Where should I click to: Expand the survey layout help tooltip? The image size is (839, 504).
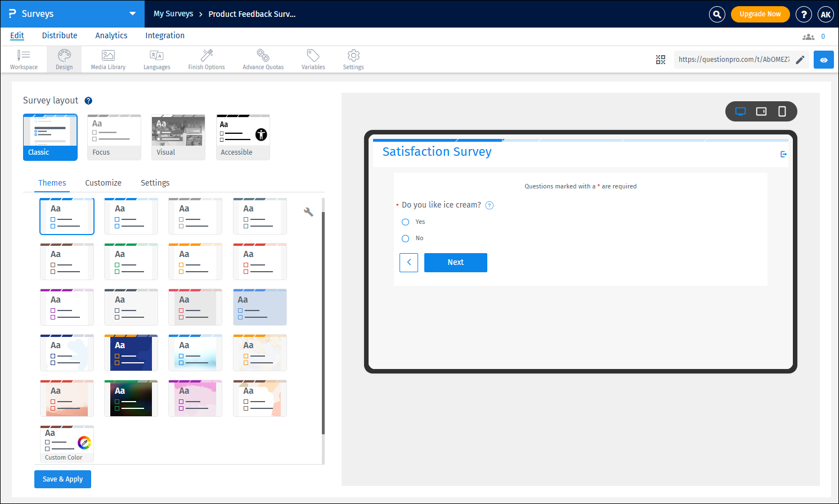[x=88, y=101]
